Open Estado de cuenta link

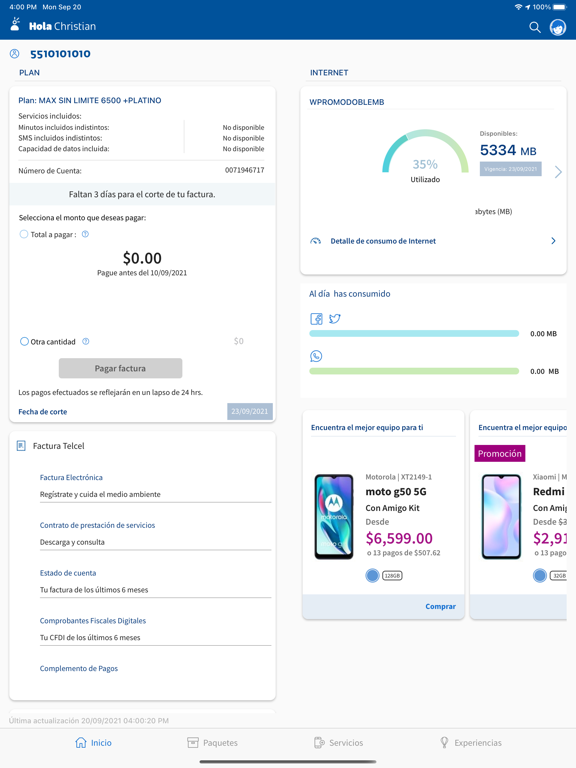[x=68, y=573]
